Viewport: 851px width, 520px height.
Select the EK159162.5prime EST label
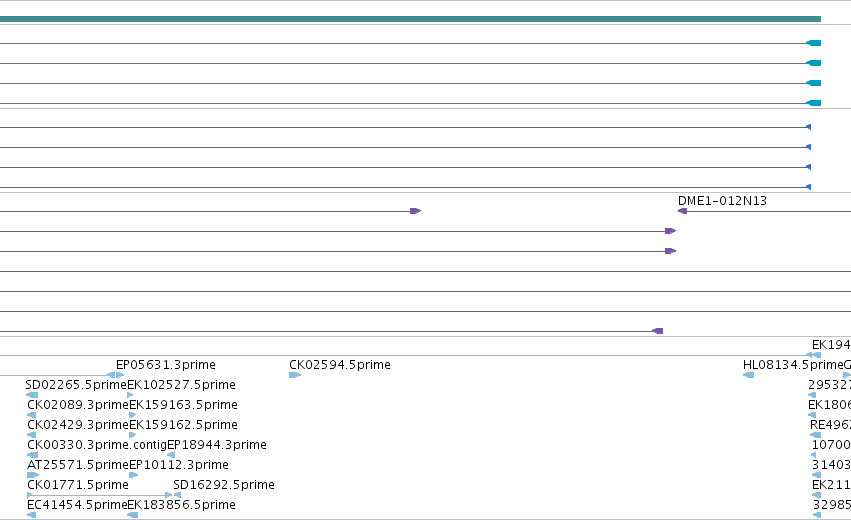tap(183, 424)
